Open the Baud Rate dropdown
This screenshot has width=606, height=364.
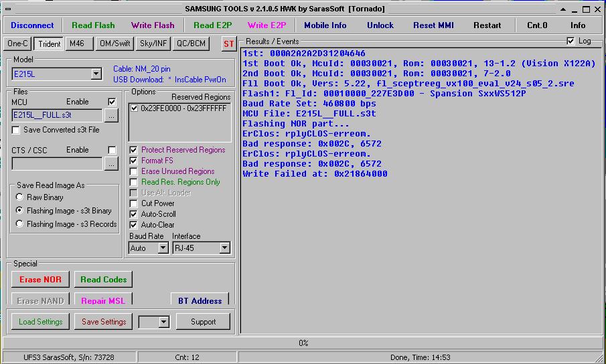[163, 248]
